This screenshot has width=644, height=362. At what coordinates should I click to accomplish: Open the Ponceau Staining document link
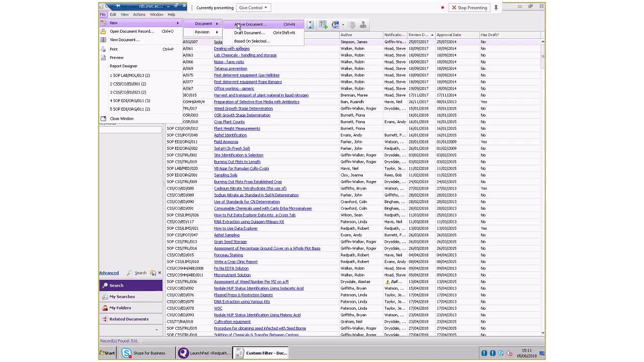pyautogui.click(x=228, y=255)
